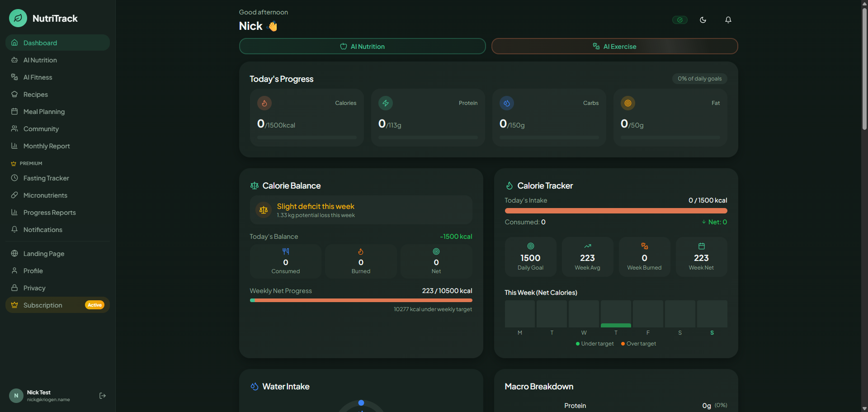Click the page's vertical scrollbar
The image size is (868, 412).
pyautogui.click(x=864, y=68)
